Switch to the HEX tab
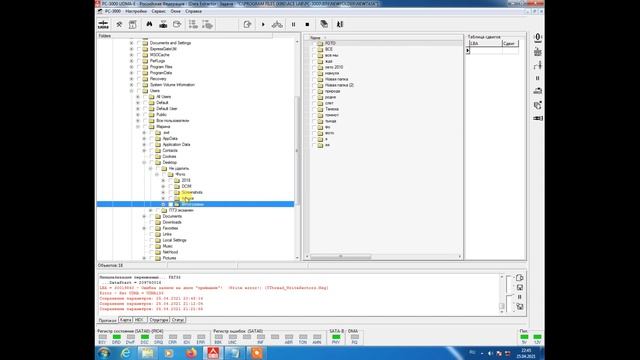Screen dimensions: 640x360 tap(139, 320)
